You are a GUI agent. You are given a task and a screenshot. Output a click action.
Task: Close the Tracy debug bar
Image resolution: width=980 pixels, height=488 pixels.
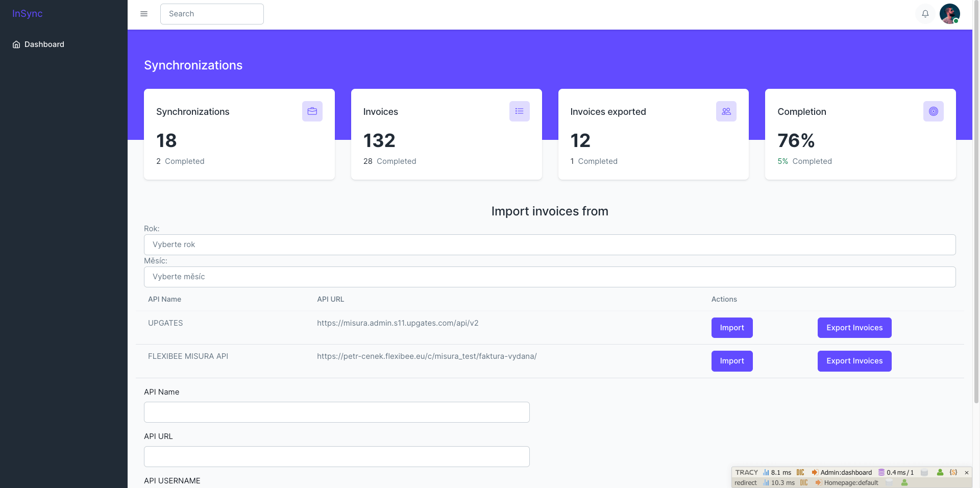(x=966, y=473)
